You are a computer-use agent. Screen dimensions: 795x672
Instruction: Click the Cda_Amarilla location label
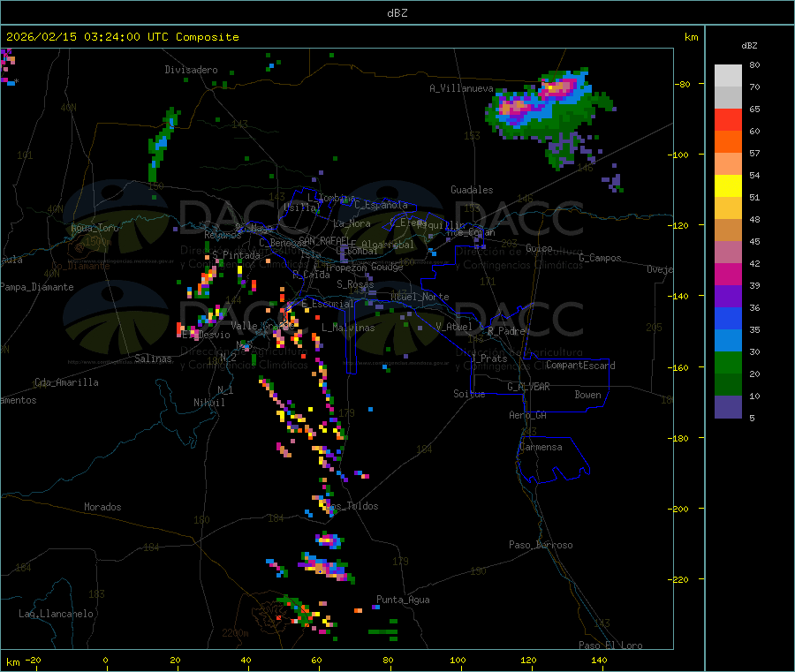coord(66,382)
